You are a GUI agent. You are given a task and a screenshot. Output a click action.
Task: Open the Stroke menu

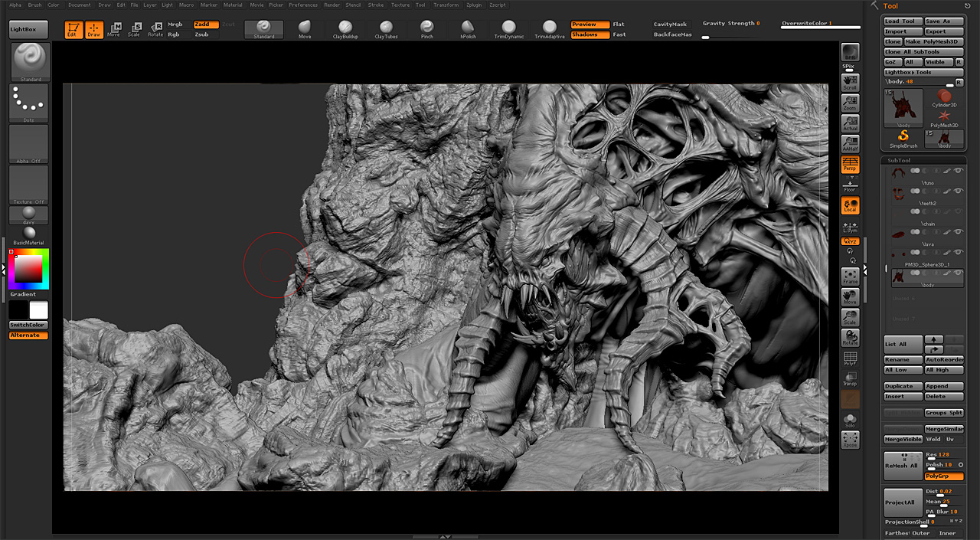click(376, 5)
